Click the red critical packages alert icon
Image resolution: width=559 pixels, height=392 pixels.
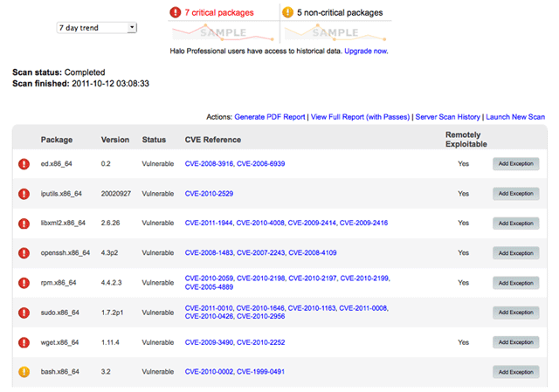point(175,12)
